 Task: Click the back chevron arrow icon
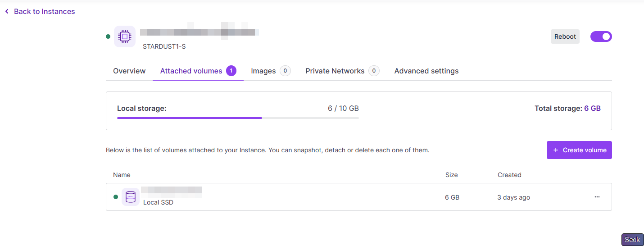point(7,11)
